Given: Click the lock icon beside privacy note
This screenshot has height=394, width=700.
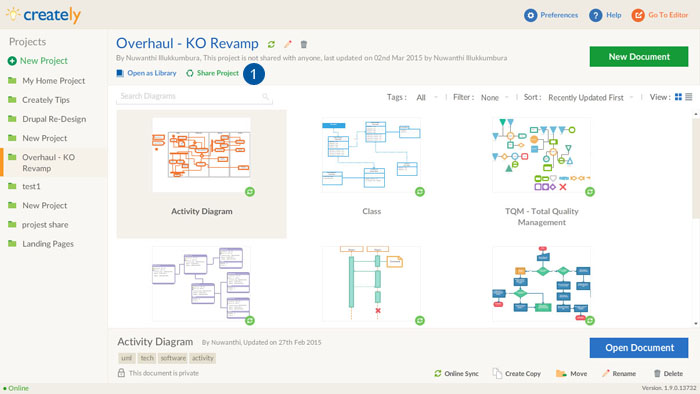Looking at the screenshot, I should (x=121, y=373).
